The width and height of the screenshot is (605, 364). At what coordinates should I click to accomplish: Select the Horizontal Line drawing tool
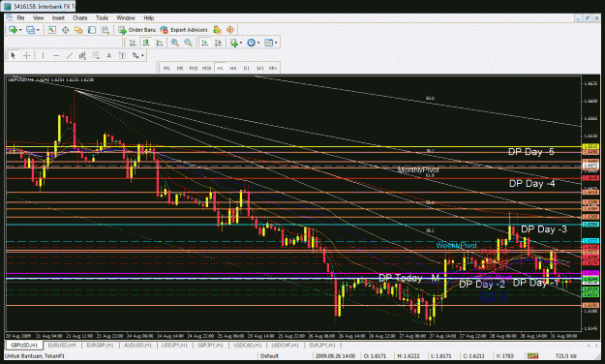click(x=56, y=55)
